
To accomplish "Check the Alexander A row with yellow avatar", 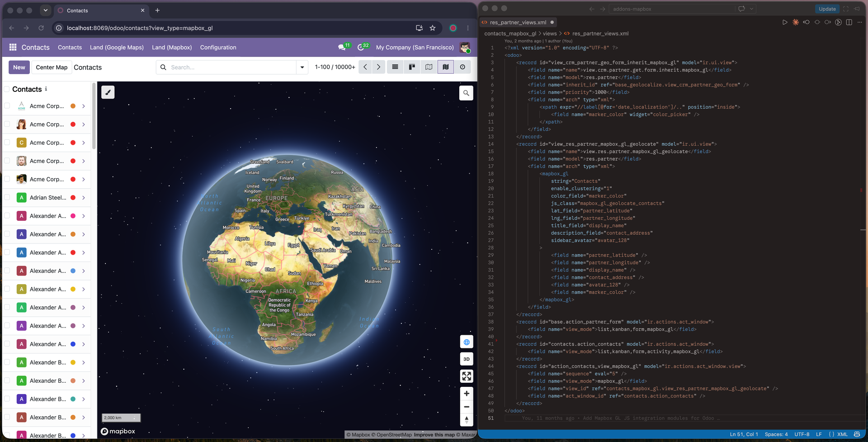I will [7, 289].
